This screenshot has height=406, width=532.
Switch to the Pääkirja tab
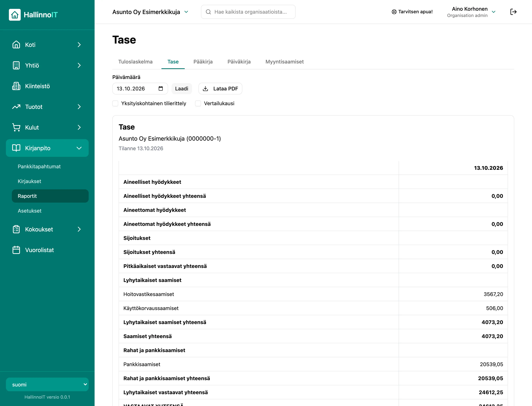point(203,62)
